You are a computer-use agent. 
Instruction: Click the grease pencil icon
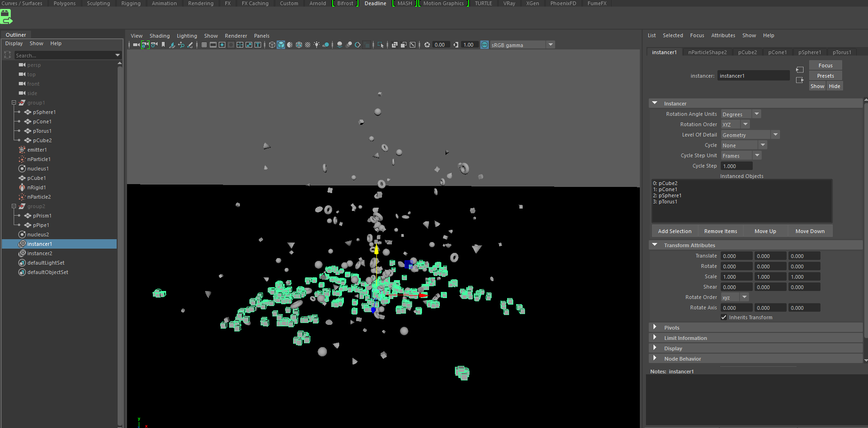pyautogui.click(x=190, y=45)
